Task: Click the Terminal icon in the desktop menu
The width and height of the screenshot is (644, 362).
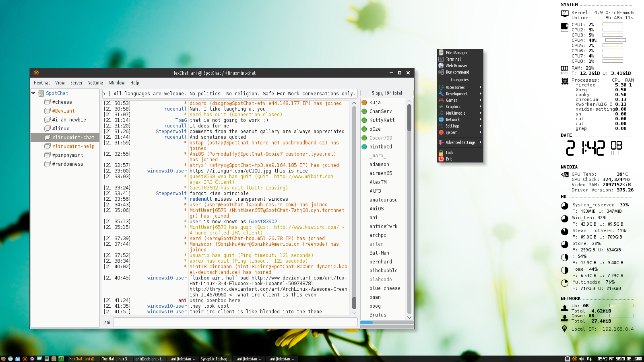Action: 441,59
